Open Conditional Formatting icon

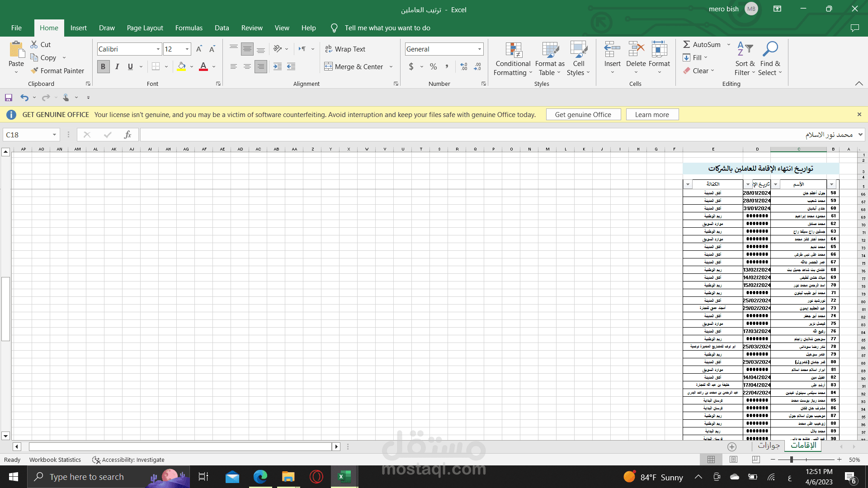514,50
